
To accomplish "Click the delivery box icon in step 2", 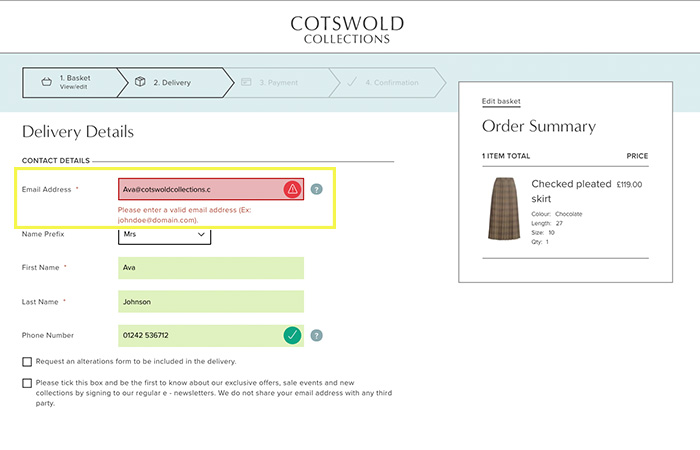I will click(140, 82).
